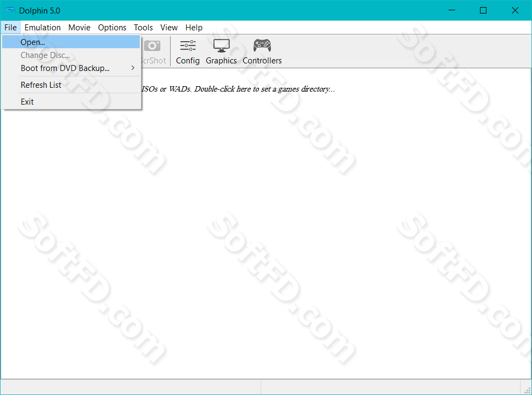Screen dimensions: 532x395
Task: Minimize the Dolphin window
Action: [x=452, y=10]
